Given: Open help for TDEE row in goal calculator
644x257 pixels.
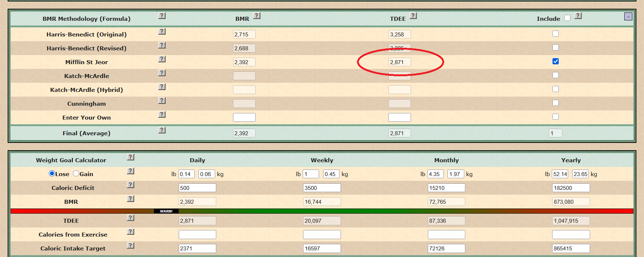Looking at the screenshot, I should pos(131,218).
